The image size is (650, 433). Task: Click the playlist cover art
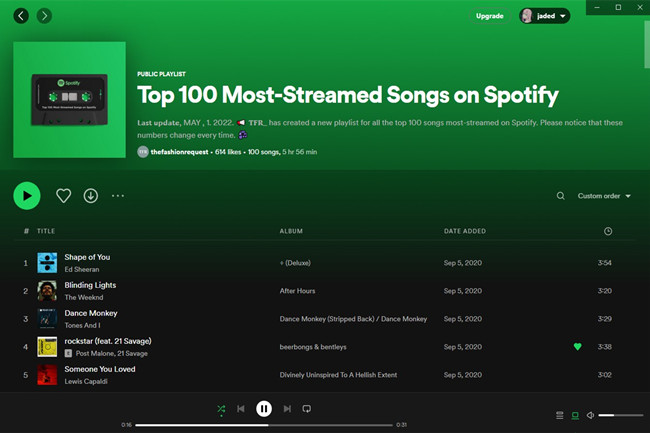coord(70,99)
